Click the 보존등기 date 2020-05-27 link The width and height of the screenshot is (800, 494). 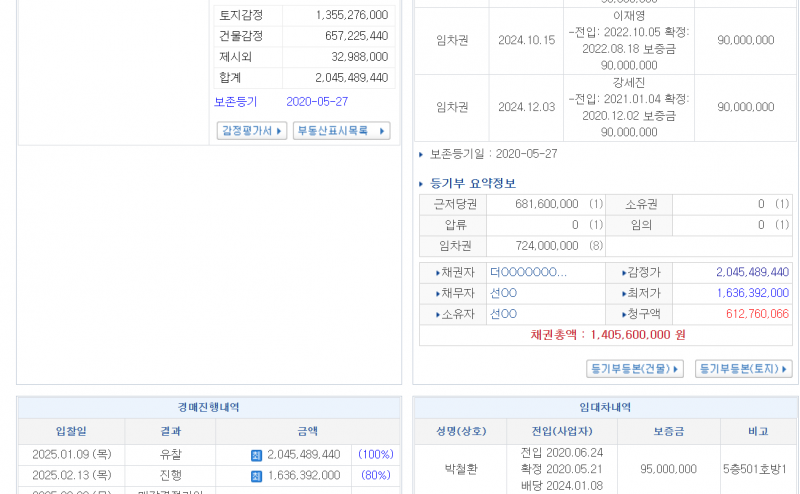point(317,102)
